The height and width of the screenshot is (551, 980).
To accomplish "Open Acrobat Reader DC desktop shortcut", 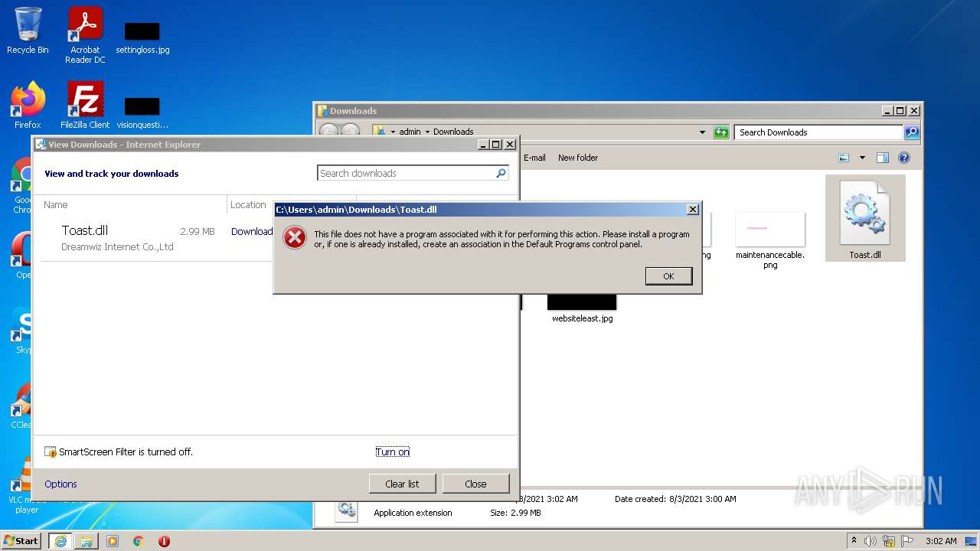I will point(85,34).
